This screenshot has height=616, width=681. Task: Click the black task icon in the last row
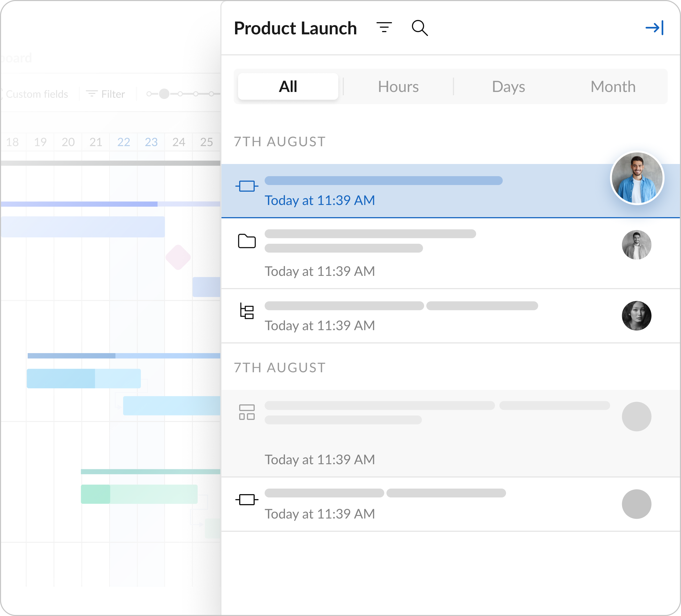(x=247, y=499)
